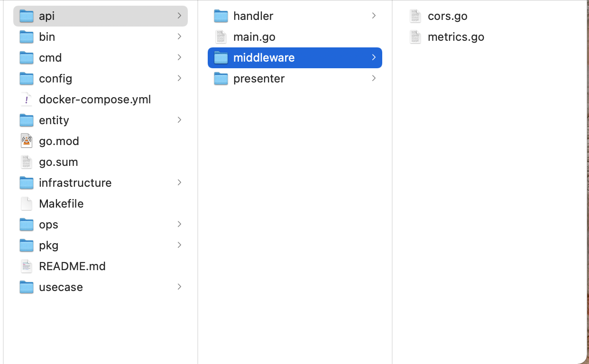This screenshot has width=589, height=364.
Task: Click the go.sum file icon
Action: tap(27, 162)
